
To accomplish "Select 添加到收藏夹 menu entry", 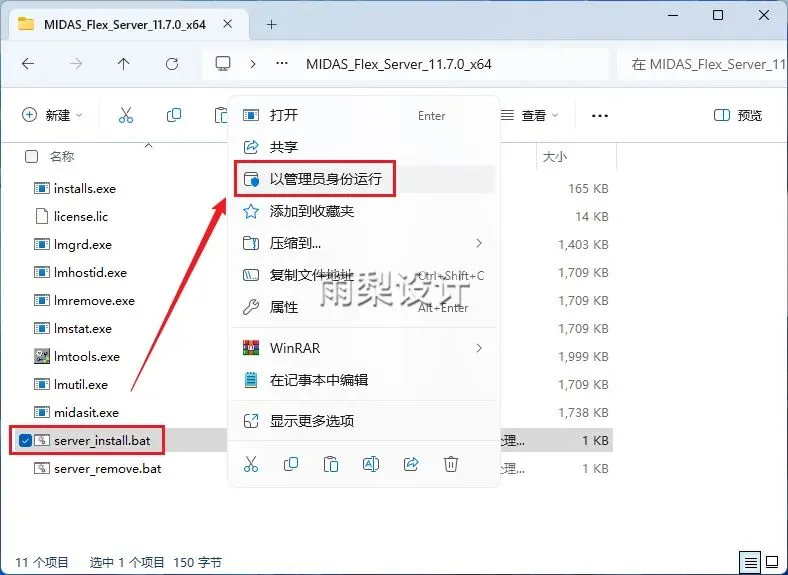I will (364, 211).
